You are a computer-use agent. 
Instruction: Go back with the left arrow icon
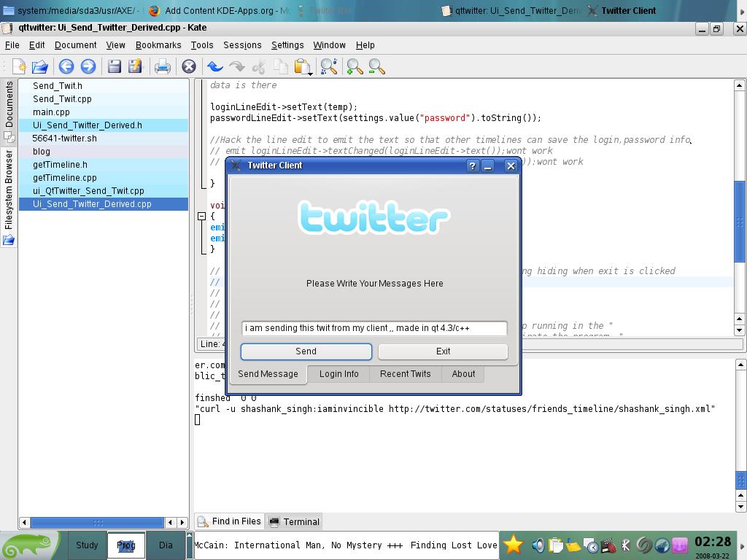[x=66, y=66]
